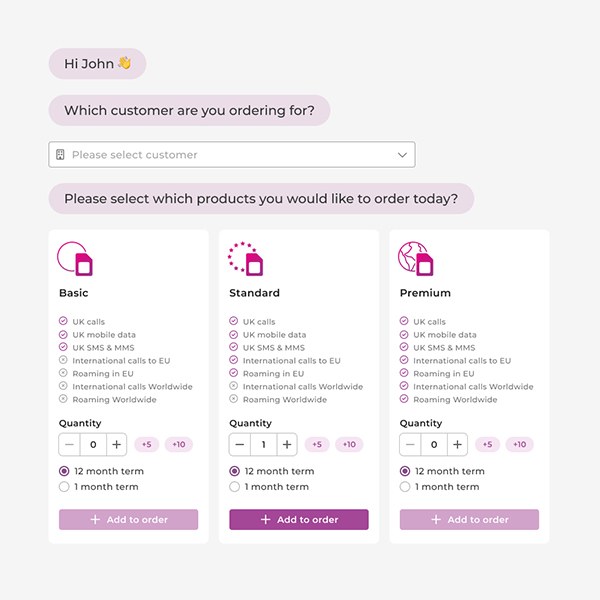This screenshot has height=600, width=600.
Task: Click the Standard quantity number field
Action: (264, 444)
